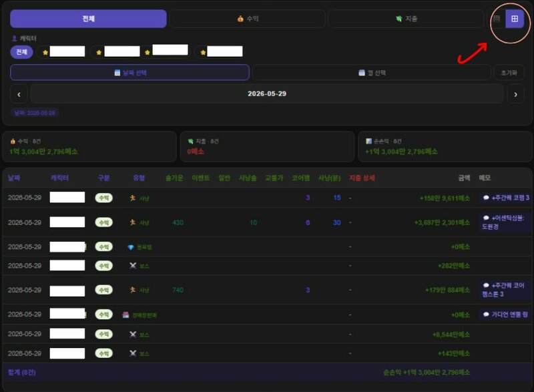Click memo bubble icon for +주간퀘 코어 젬스톤 3
This screenshot has width=534, height=392.
(486, 285)
